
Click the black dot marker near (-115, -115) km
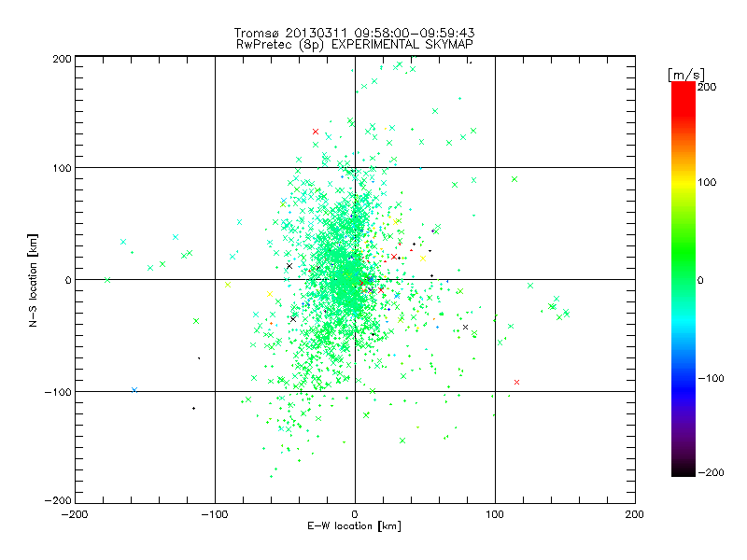[x=193, y=408]
